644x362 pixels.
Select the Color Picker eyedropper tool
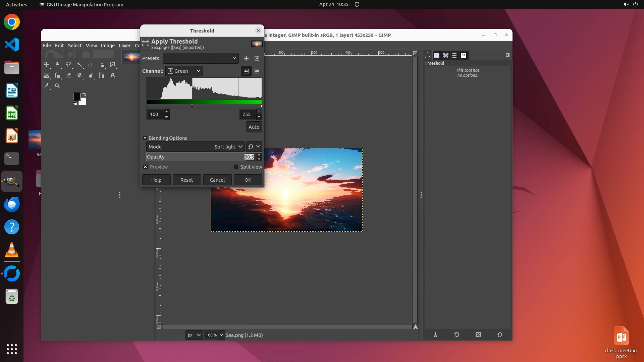pos(46,86)
